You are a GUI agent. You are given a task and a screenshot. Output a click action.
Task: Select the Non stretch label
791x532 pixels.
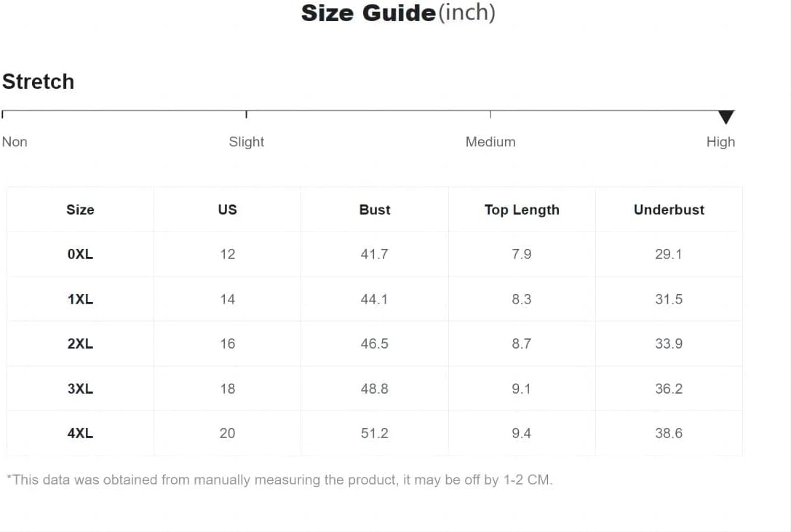pyautogui.click(x=15, y=142)
